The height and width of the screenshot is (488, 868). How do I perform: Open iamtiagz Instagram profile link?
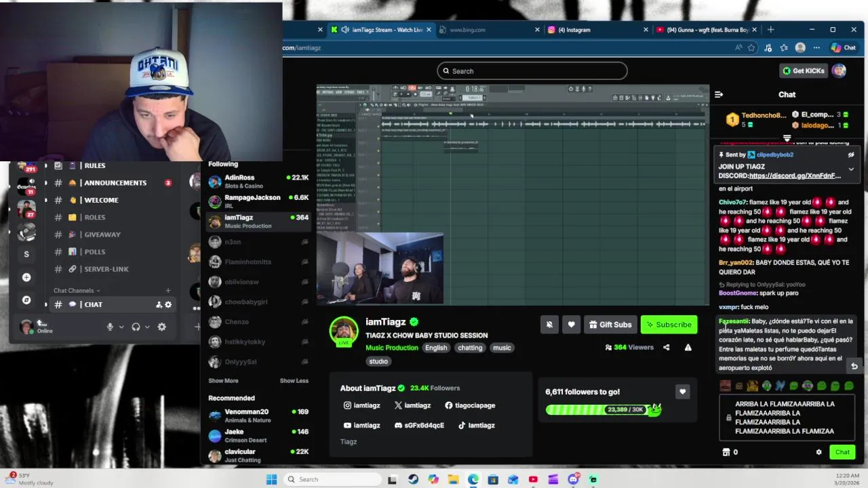[x=361, y=405]
